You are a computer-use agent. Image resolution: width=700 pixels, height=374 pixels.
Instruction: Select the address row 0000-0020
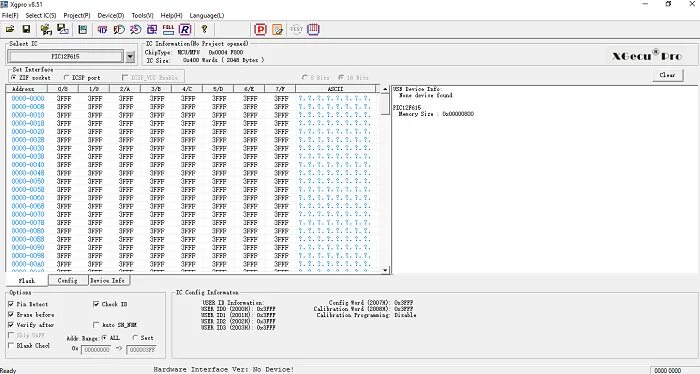click(28, 132)
